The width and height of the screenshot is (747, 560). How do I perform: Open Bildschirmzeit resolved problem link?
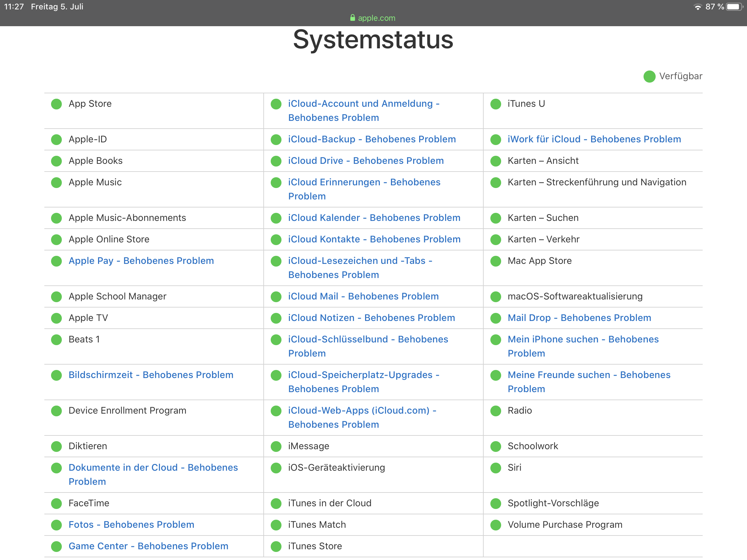point(151,375)
